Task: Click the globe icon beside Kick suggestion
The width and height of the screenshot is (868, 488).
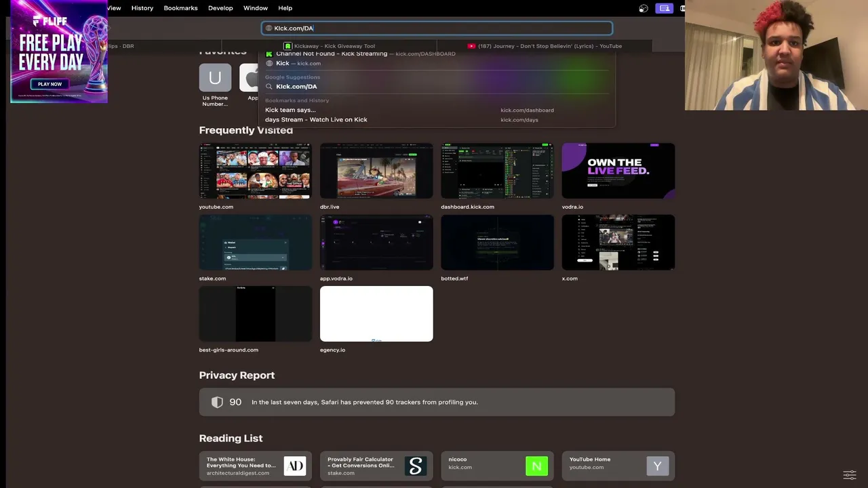Action: point(269,63)
